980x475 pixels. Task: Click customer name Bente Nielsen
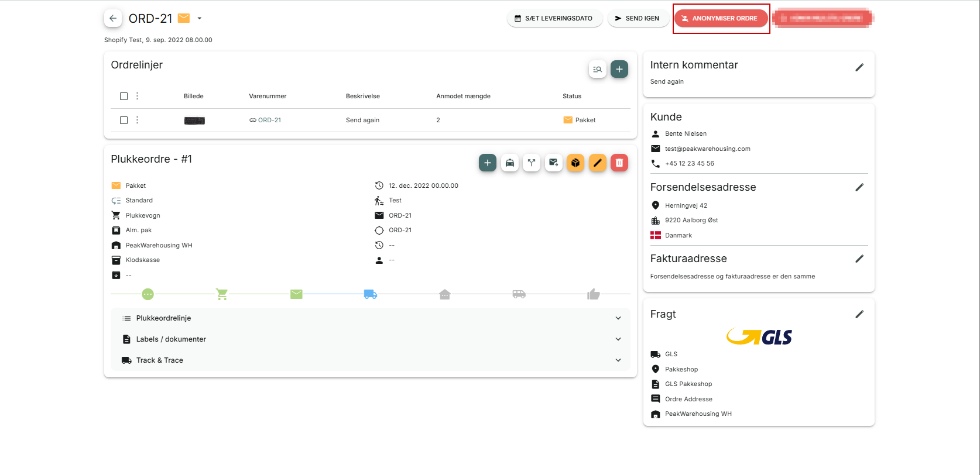(x=686, y=133)
